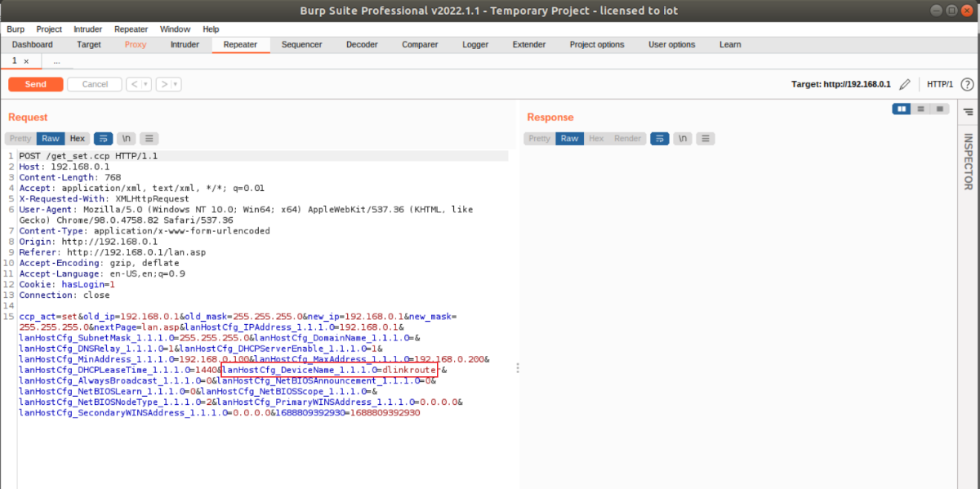The image size is (980, 489).
Task: Select the top-bottom split layout icon
Action: click(920, 109)
